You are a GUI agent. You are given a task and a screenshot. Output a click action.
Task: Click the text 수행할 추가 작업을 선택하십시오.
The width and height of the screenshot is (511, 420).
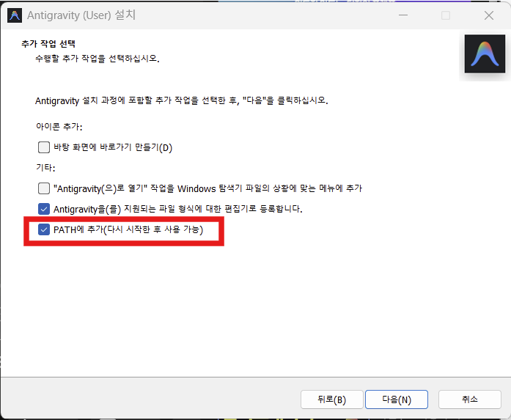tap(98, 59)
